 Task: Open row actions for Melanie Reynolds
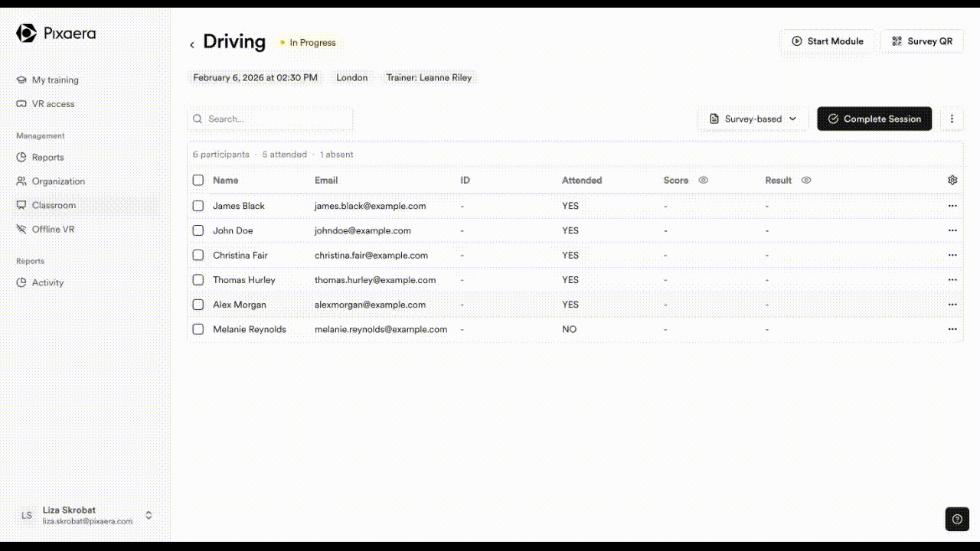[952, 329]
